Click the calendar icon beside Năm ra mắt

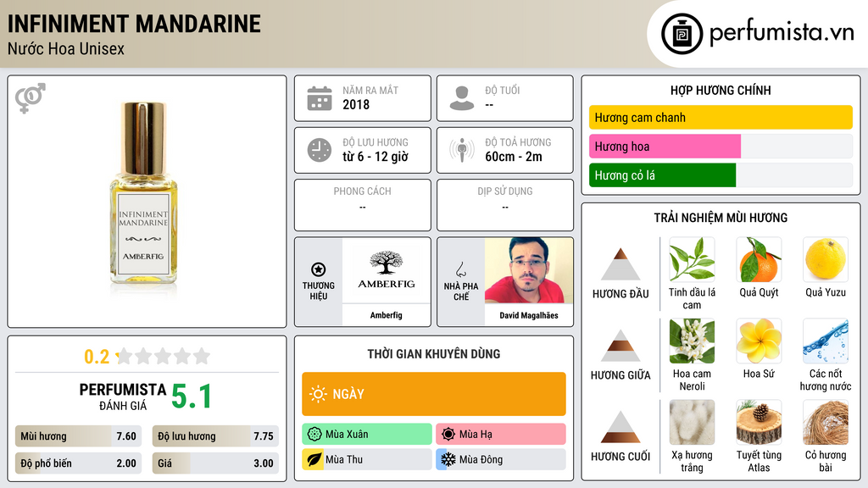point(320,98)
